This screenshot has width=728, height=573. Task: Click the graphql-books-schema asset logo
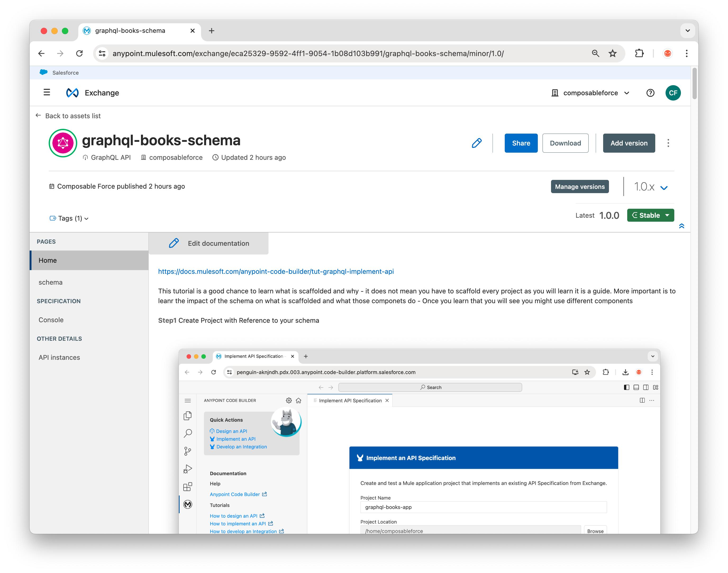coord(63,143)
